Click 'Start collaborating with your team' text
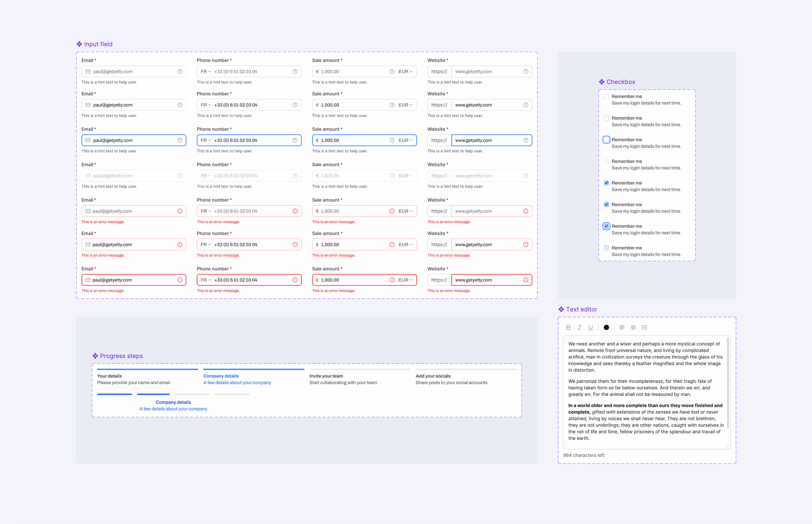Screen dimensions: 812x524 click(x=343, y=383)
